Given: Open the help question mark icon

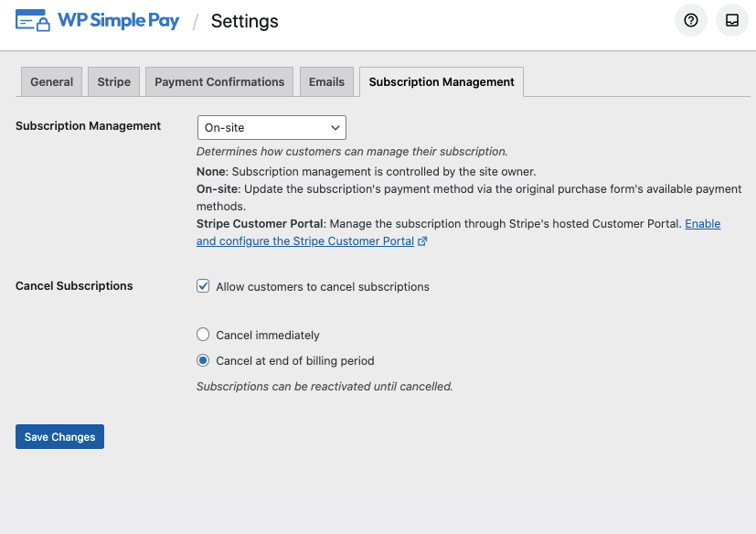Looking at the screenshot, I should pyautogui.click(x=690, y=20).
